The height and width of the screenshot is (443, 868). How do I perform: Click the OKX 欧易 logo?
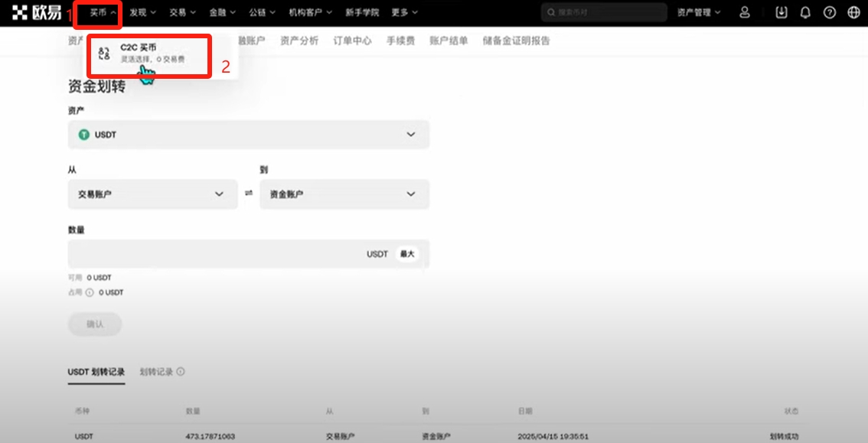37,12
